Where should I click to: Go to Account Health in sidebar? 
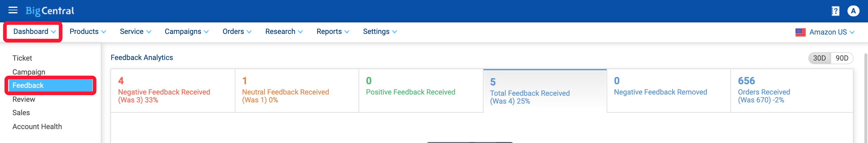(x=37, y=127)
